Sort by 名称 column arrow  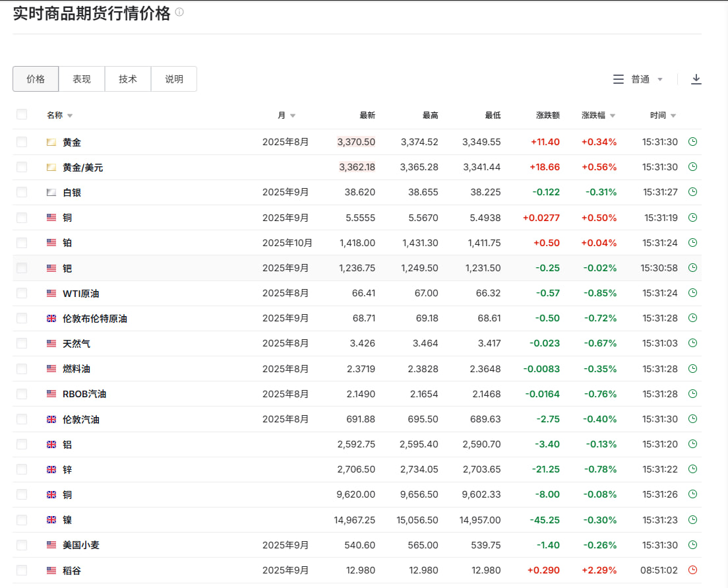click(70, 115)
